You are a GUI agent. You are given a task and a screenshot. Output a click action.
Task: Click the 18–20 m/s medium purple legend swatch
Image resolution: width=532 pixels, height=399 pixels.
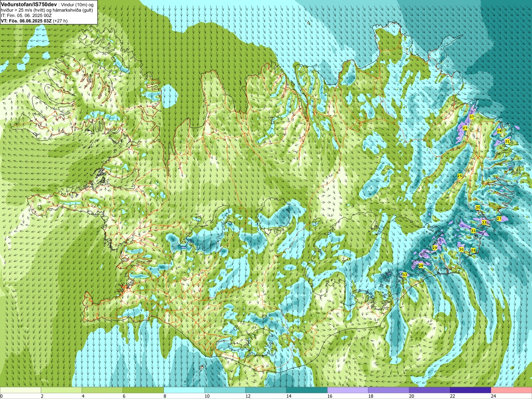(389, 390)
